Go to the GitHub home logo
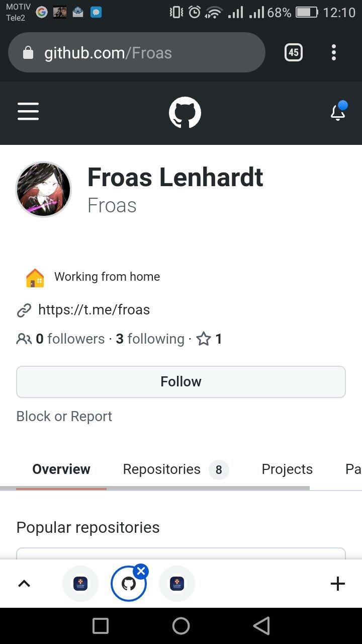 click(x=185, y=113)
